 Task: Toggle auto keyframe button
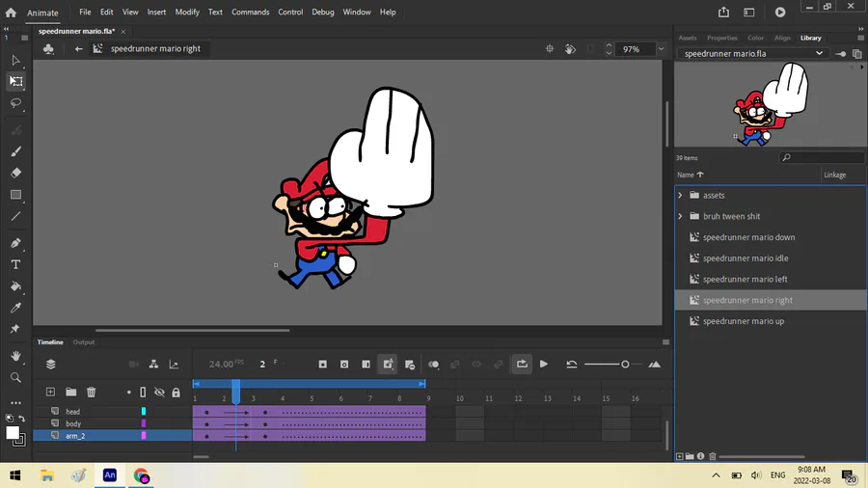(388, 364)
